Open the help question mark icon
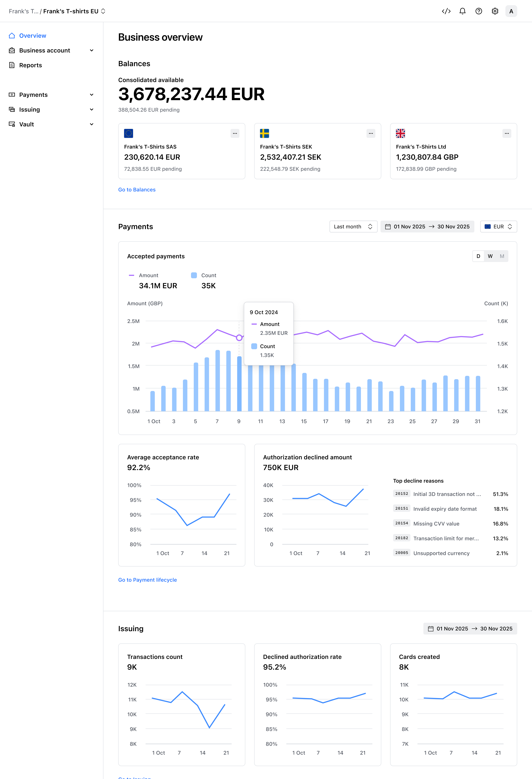Screen dimensions: 532x779 point(479,11)
